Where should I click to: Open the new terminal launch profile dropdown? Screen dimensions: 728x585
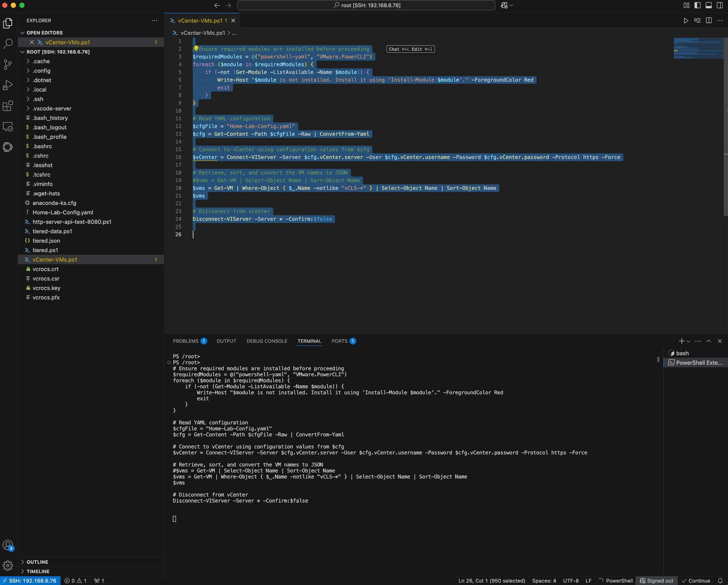point(688,341)
